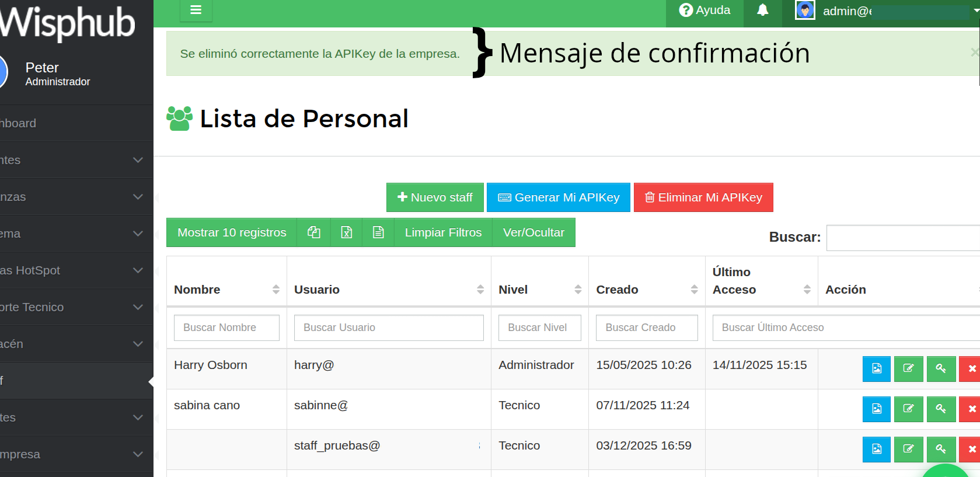980x477 pixels.
Task: Click key icon for staff_pruebas row
Action: [941, 449]
